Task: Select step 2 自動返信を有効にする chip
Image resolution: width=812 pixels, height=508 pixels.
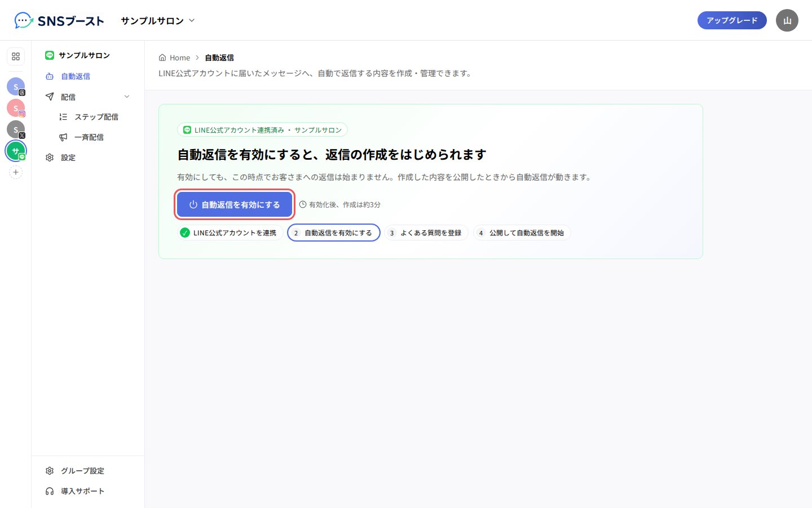Action: click(x=334, y=233)
